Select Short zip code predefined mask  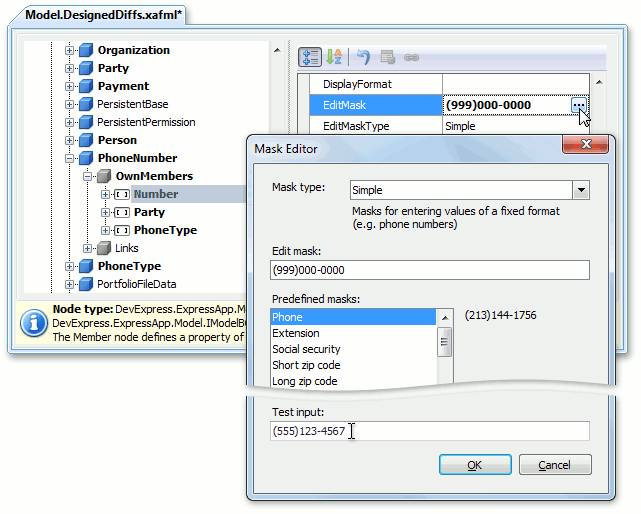[353, 365]
